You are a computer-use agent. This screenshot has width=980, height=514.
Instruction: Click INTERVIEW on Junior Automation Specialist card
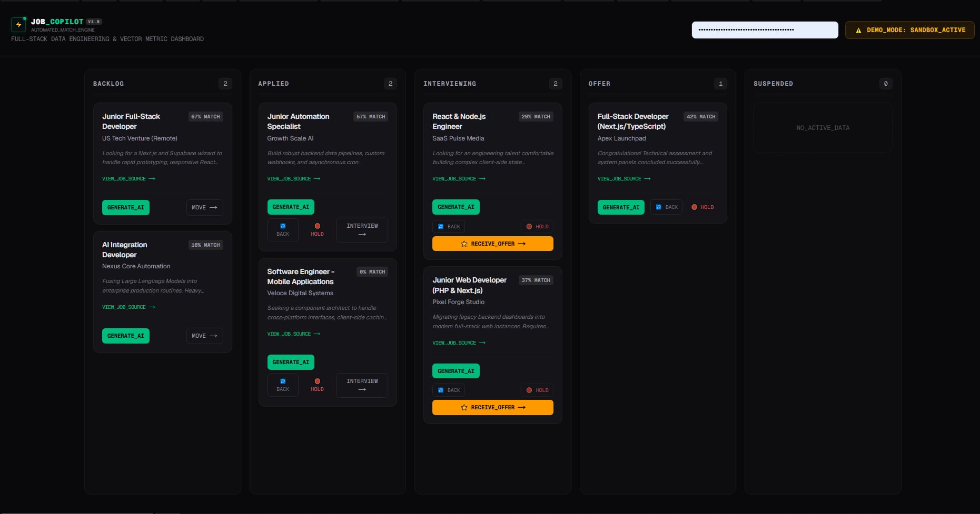point(362,230)
